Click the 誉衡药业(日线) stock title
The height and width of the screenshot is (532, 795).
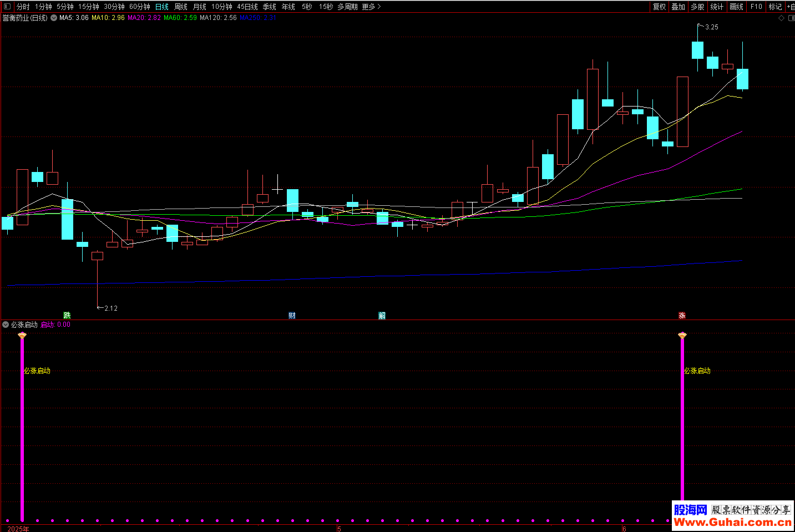[x=25, y=18]
